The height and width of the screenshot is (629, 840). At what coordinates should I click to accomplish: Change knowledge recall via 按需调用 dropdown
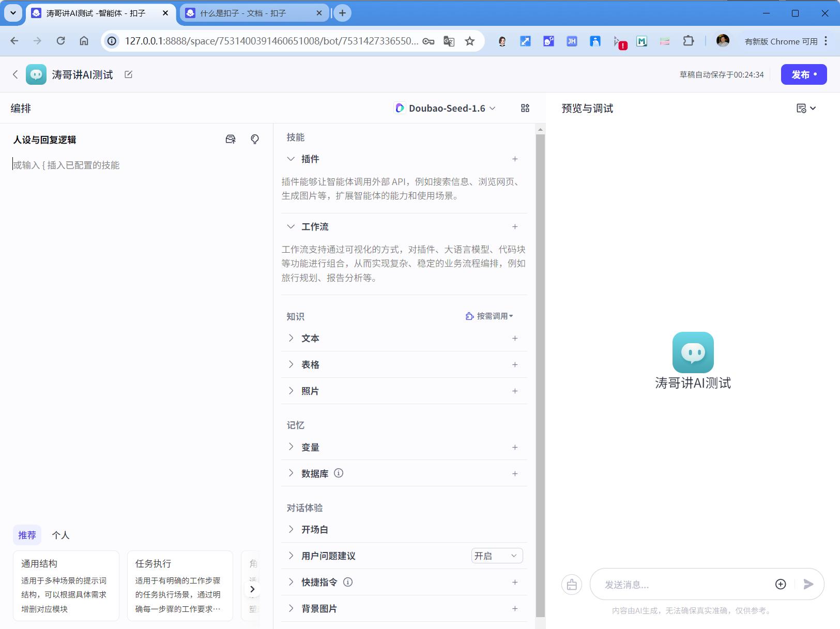[490, 316]
